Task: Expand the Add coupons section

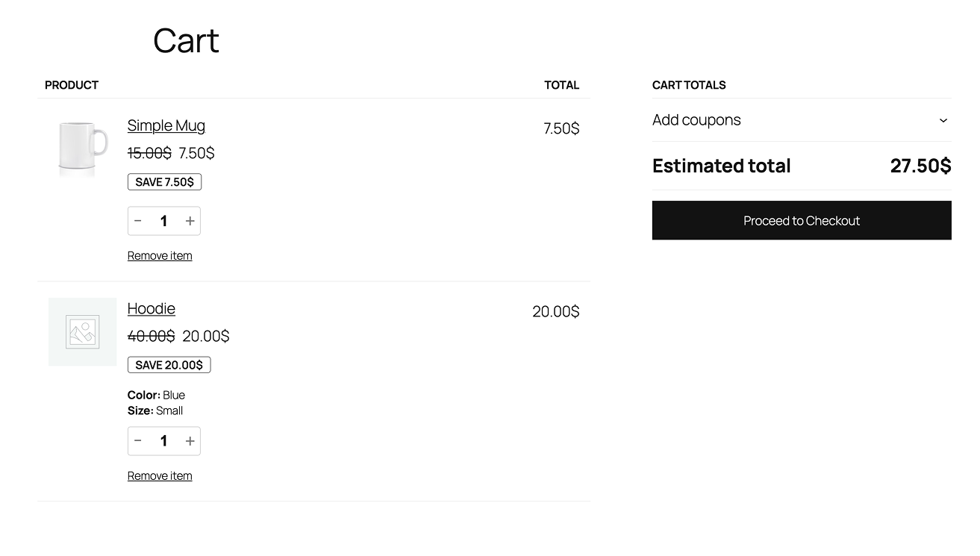Action: [802, 120]
